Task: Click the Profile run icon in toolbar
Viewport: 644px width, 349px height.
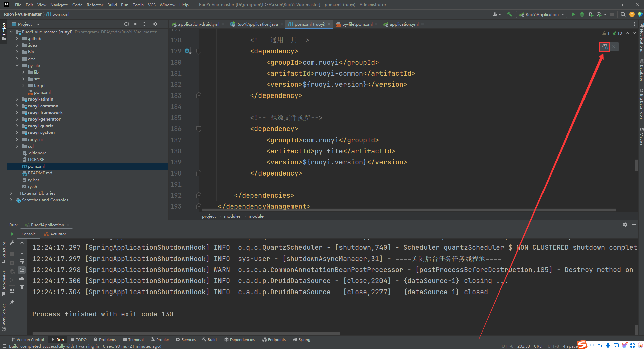Action: click(599, 14)
